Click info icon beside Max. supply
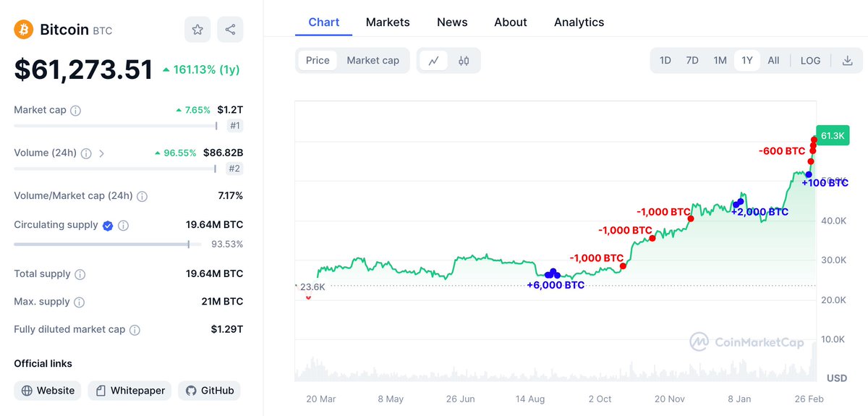Viewport: 868px width, 416px height. [80, 302]
